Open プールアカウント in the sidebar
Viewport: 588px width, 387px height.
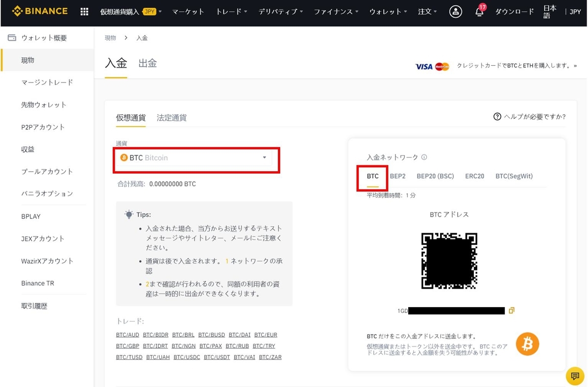point(47,171)
